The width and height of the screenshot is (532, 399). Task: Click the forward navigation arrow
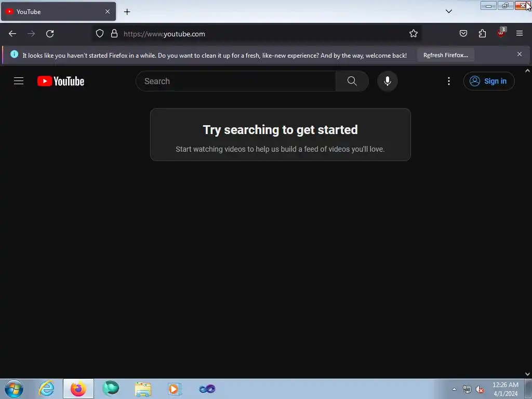(x=31, y=34)
